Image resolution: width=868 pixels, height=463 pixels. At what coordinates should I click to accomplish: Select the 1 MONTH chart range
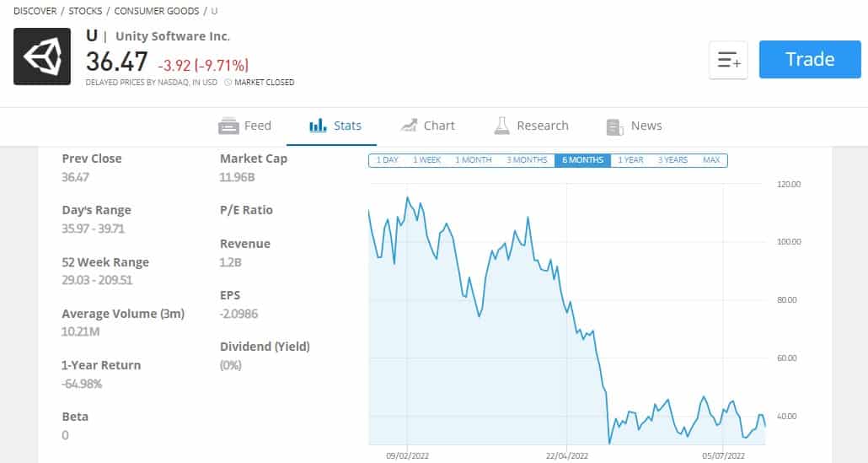point(474,160)
